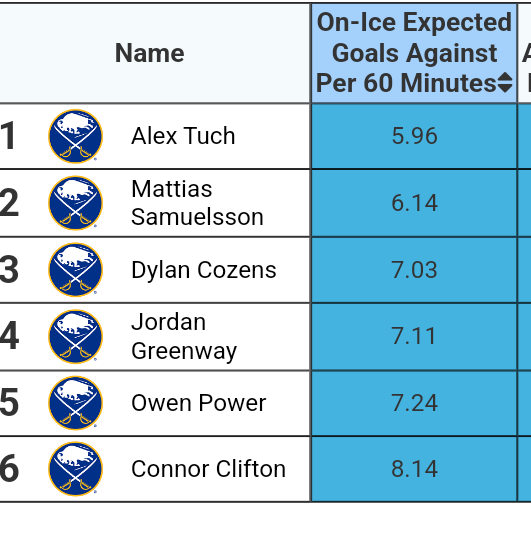Screen dimensions: 531x550
Task: Click the 7.24 value cell
Action: [x=414, y=403]
